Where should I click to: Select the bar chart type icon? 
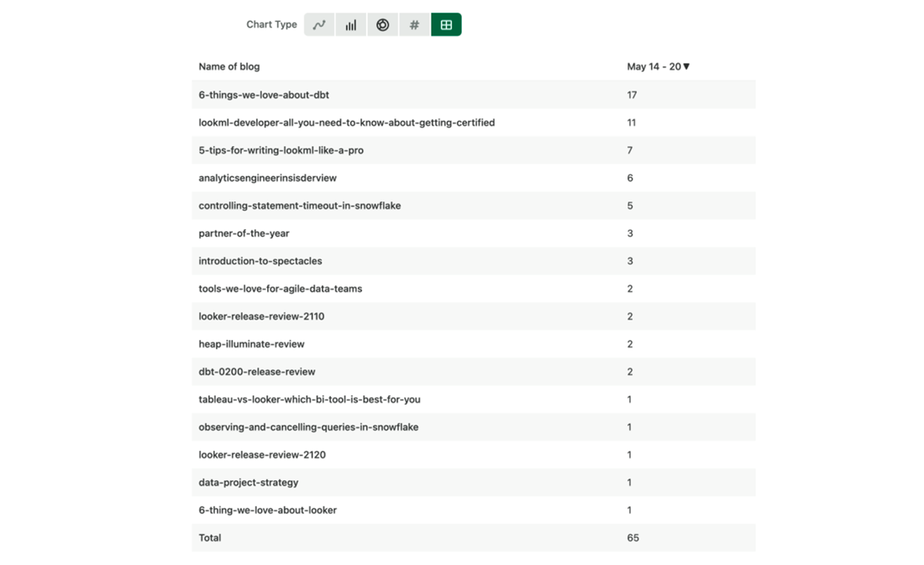(351, 24)
